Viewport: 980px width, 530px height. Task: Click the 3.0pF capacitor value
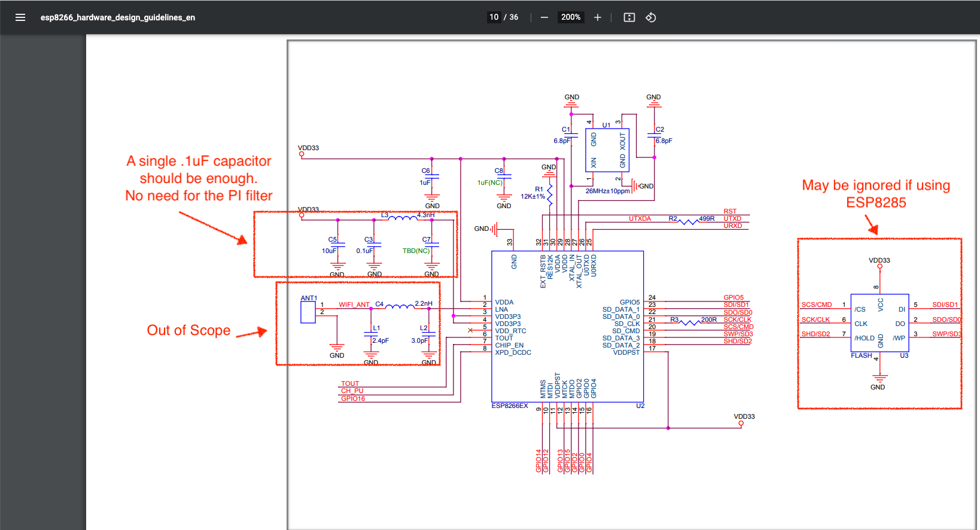pyautogui.click(x=419, y=340)
